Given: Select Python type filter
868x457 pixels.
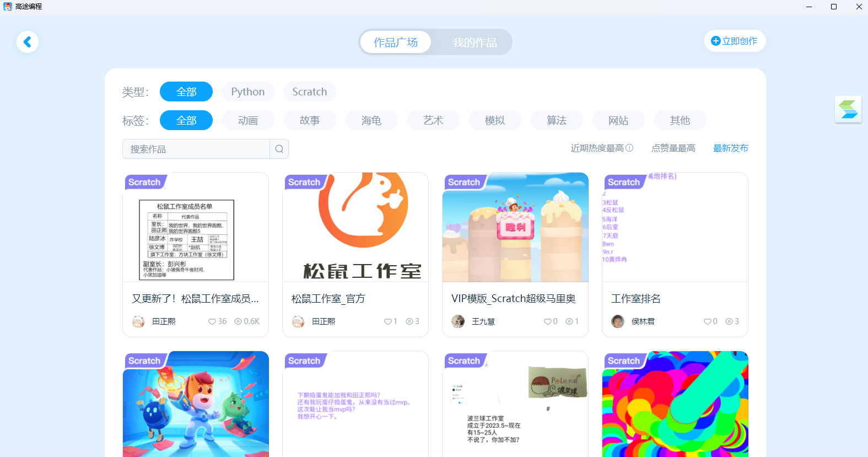Looking at the screenshot, I should tap(248, 92).
